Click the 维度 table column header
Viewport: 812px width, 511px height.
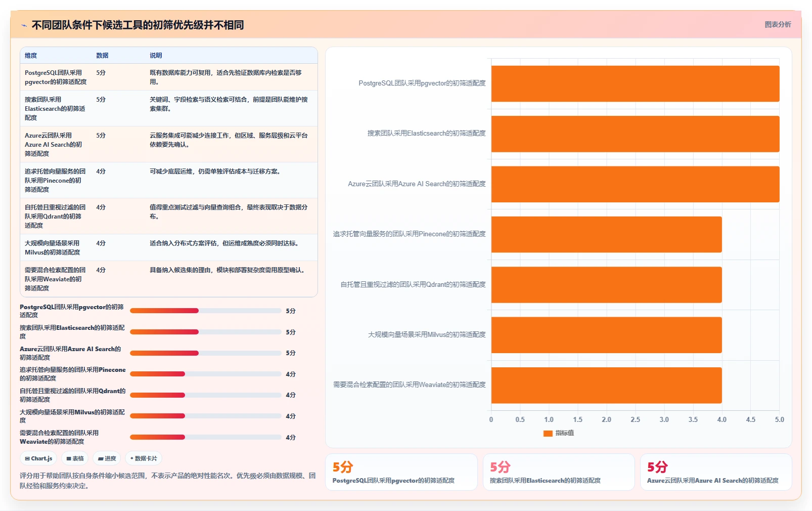[x=31, y=56]
